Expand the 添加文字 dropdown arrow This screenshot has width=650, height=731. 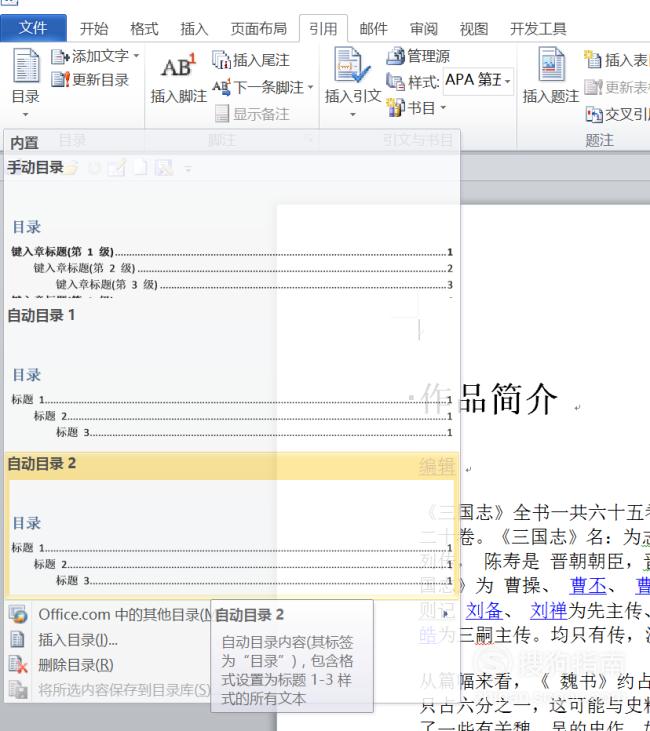tap(136, 56)
